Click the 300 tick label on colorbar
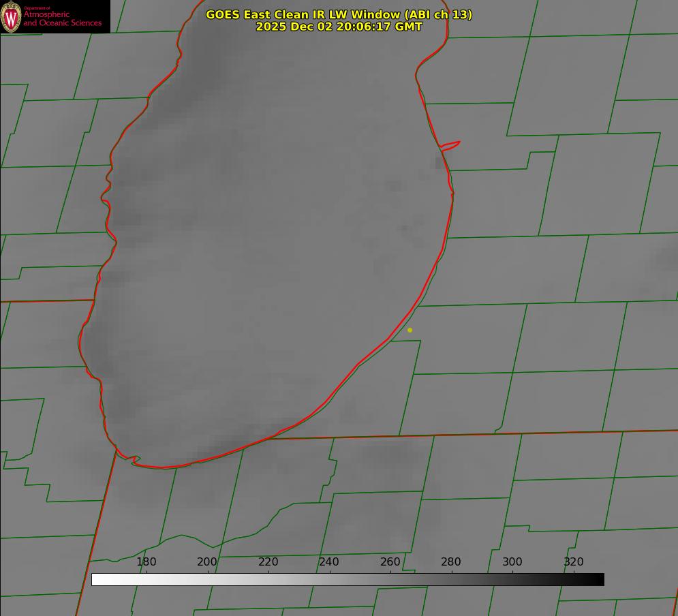 coord(512,561)
